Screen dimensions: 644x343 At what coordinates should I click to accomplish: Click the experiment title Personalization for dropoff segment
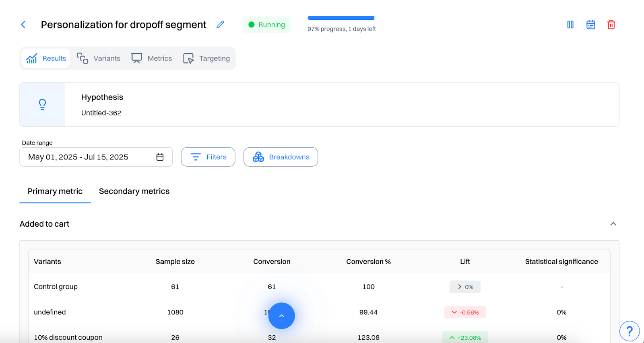click(124, 25)
